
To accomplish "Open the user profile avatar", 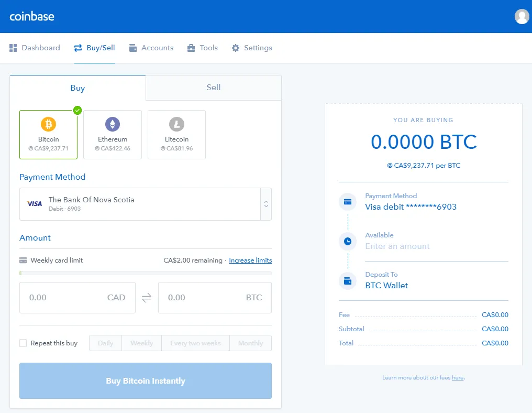I will coord(522,16).
